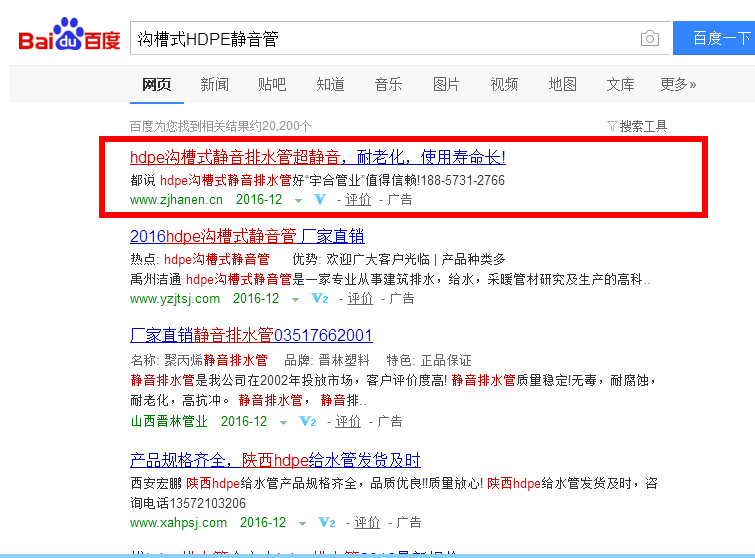Click 评价 link for www.zjhanen.cn

point(358,199)
